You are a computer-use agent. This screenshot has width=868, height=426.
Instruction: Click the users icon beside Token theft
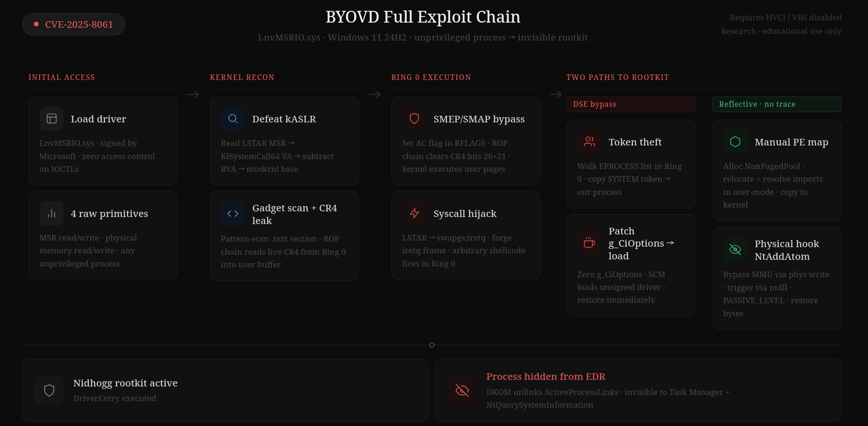pyautogui.click(x=589, y=142)
